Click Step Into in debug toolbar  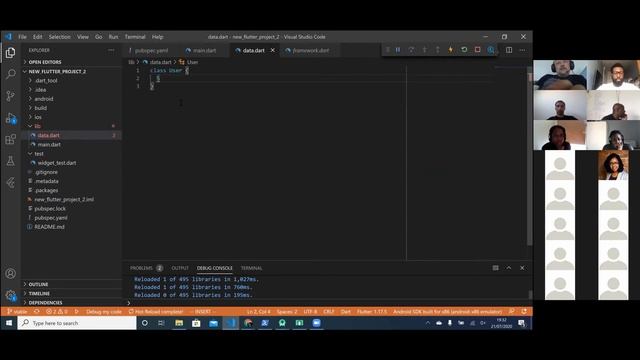424,50
